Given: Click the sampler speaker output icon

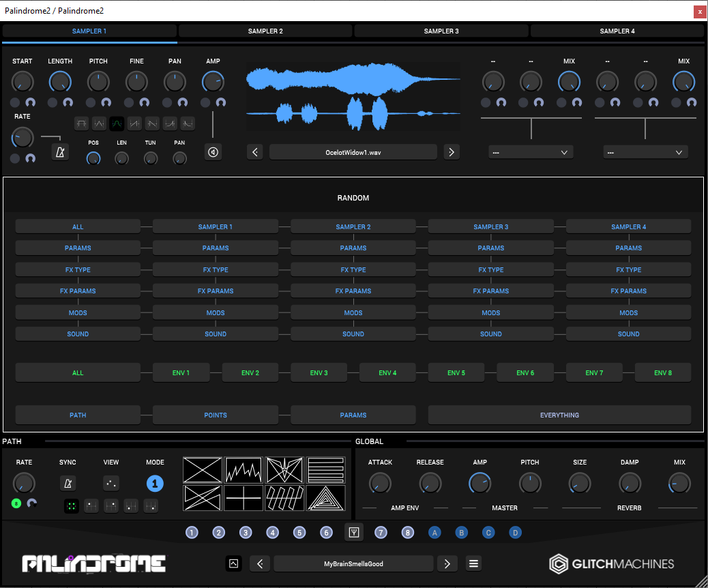Looking at the screenshot, I should point(213,152).
